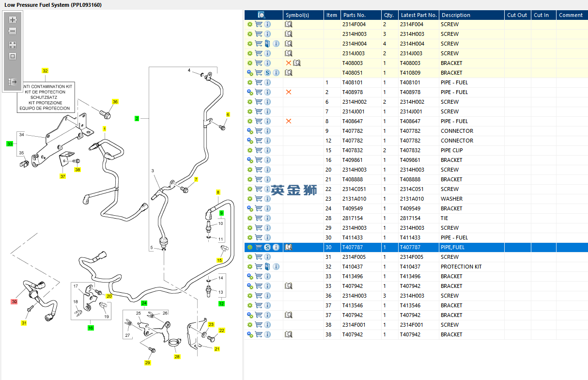Open the blue book icon for 2314H004

[267, 44]
